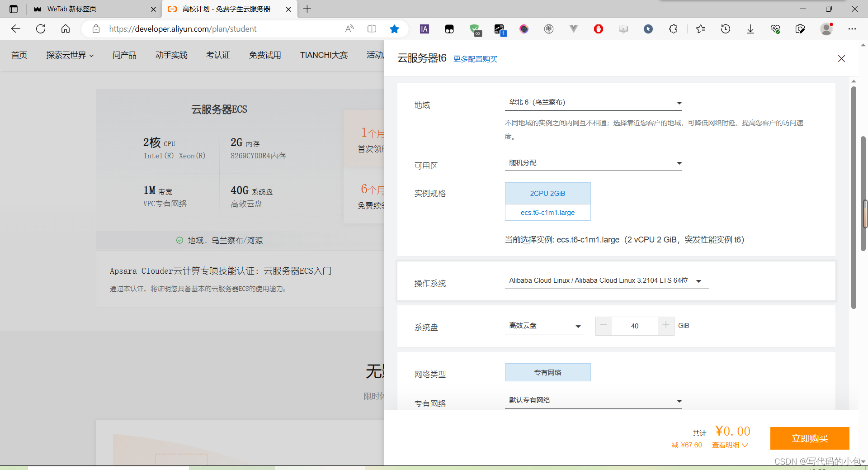Screen dimensions: 868x470
Task: Click the user profile avatar
Action: click(827, 29)
